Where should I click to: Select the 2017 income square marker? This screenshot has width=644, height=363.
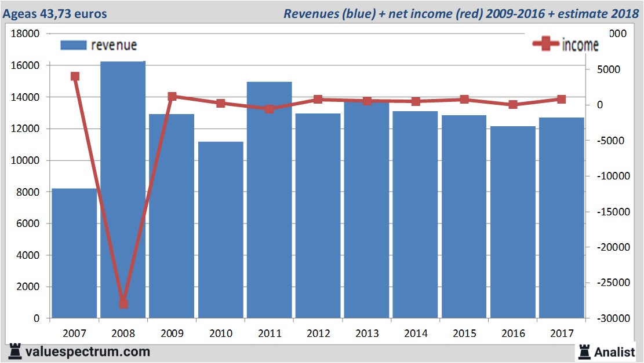click(561, 99)
